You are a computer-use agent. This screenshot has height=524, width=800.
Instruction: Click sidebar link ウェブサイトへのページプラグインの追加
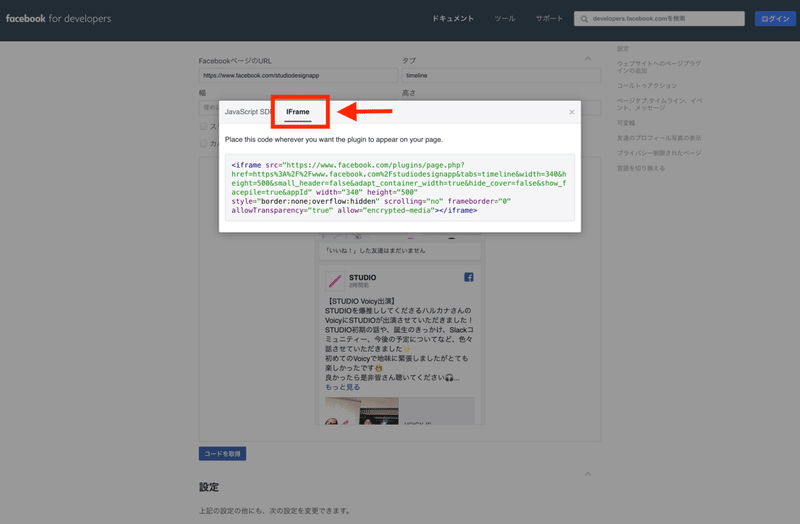659,67
